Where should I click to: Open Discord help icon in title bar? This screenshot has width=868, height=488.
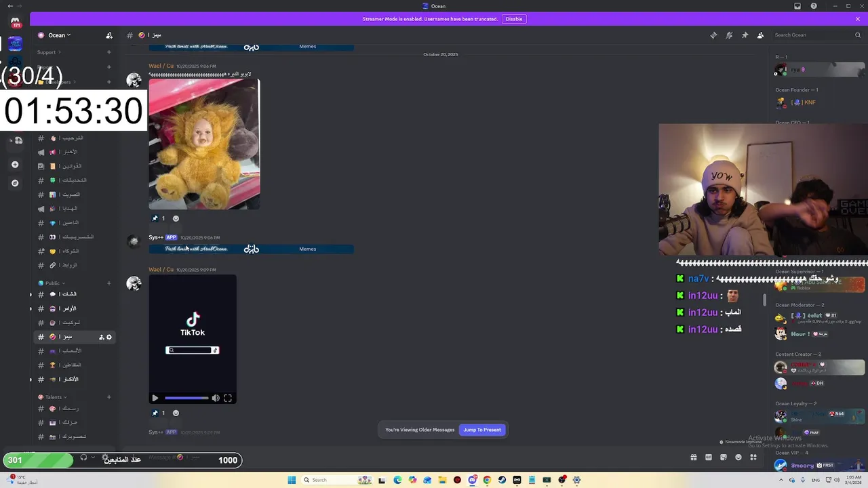tap(814, 6)
